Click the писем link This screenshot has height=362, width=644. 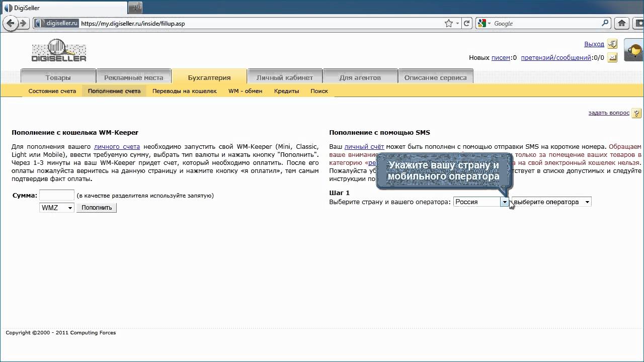pos(501,58)
